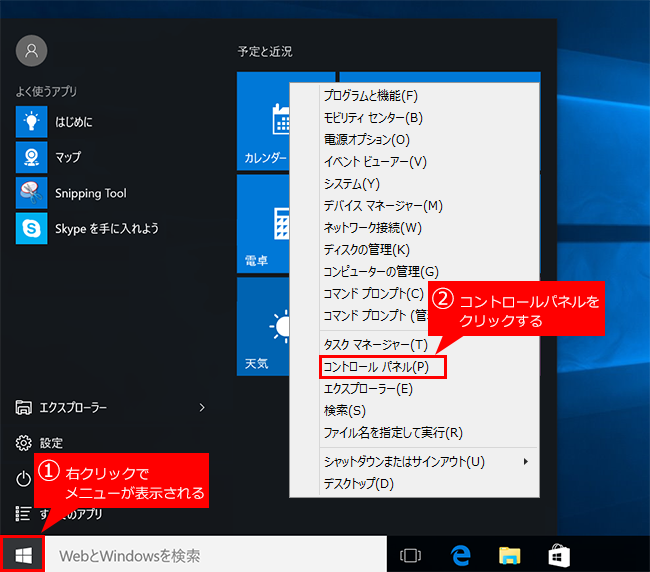This screenshot has width=650, height=572.
Task: Open the 電卓 calculator tile
Action: [x=263, y=223]
